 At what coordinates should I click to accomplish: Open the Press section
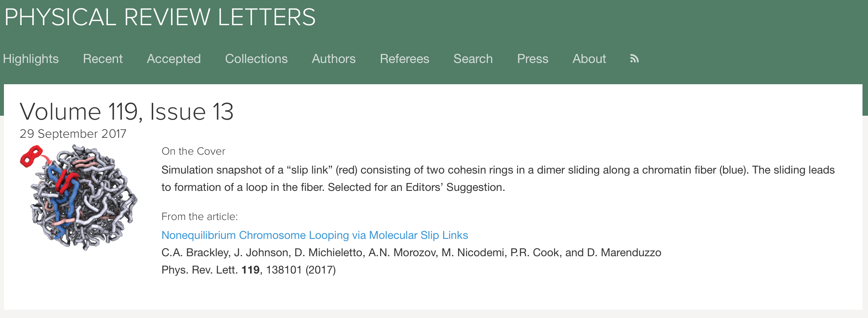click(x=532, y=59)
